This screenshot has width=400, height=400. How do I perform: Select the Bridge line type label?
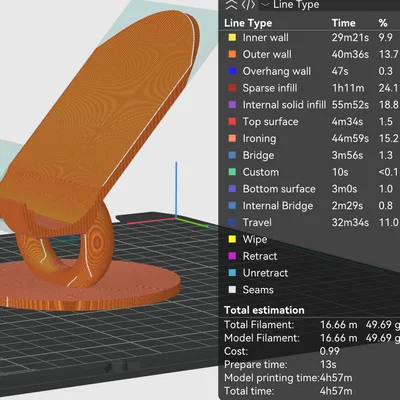tap(258, 155)
